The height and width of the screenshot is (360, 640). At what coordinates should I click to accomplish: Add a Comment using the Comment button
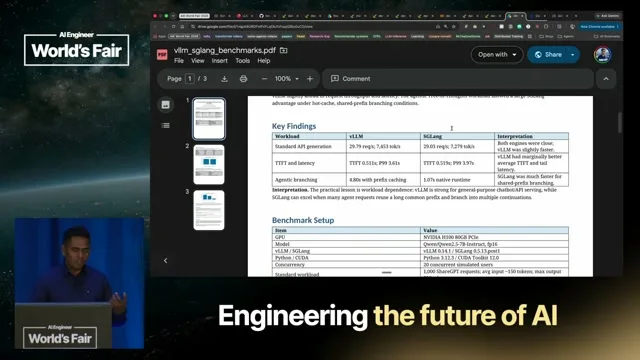pyautogui.click(x=351, y=79)
